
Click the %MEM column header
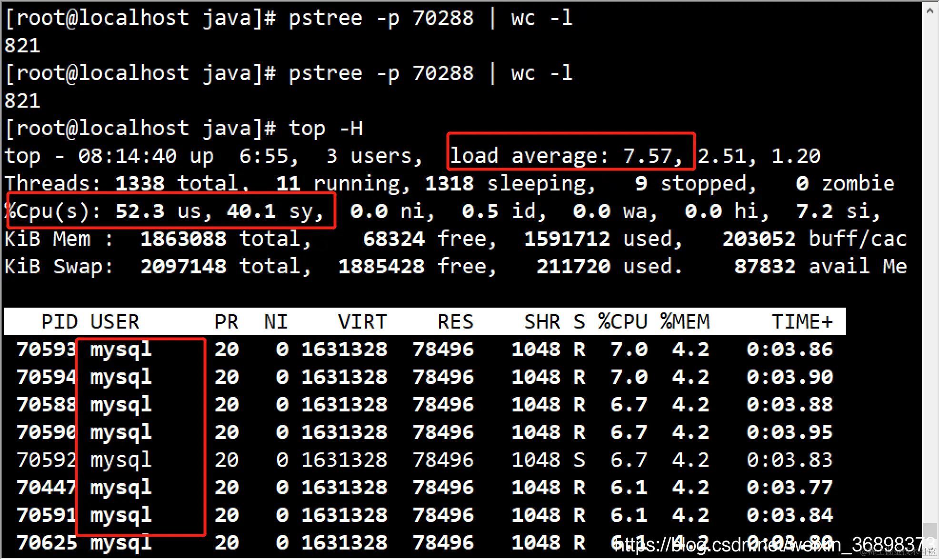(685, 322)
